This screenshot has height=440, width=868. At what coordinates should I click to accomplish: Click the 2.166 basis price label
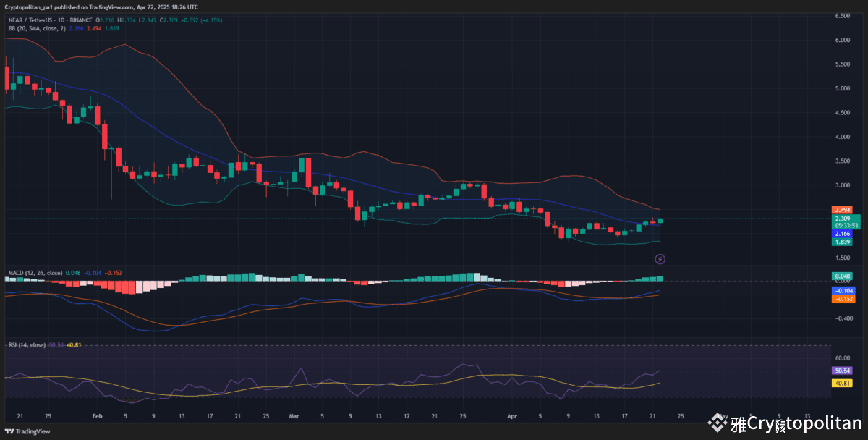click(842, 234)
